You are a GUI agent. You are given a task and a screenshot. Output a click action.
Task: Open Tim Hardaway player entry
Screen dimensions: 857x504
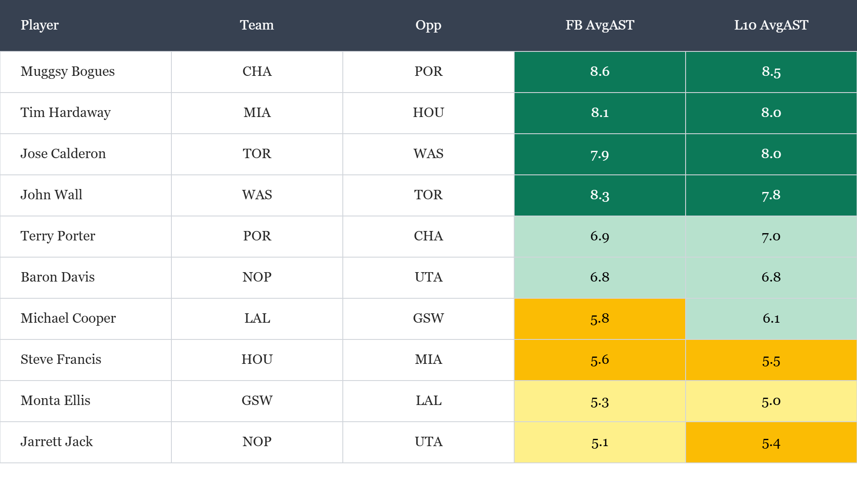(x=66, y=113)
